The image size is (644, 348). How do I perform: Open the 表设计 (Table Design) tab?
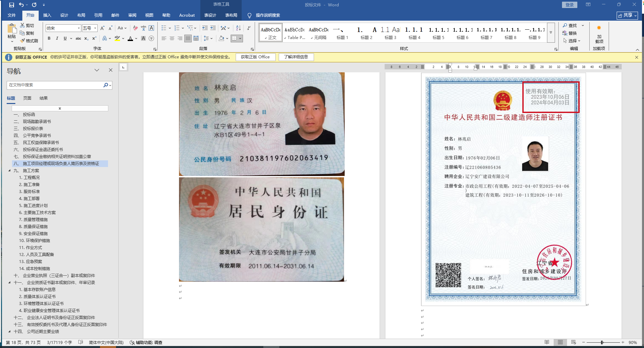(210, 15)
